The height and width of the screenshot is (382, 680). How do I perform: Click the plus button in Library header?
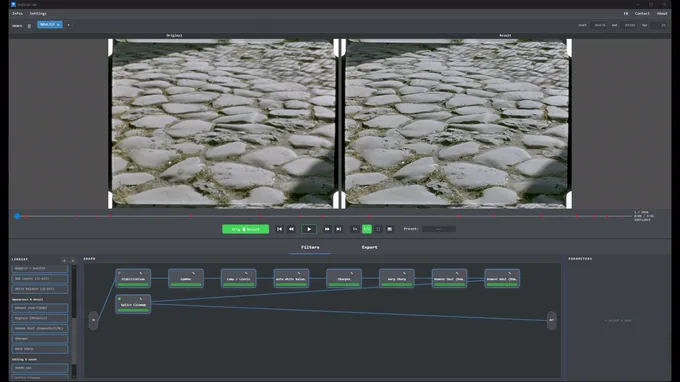65,260
